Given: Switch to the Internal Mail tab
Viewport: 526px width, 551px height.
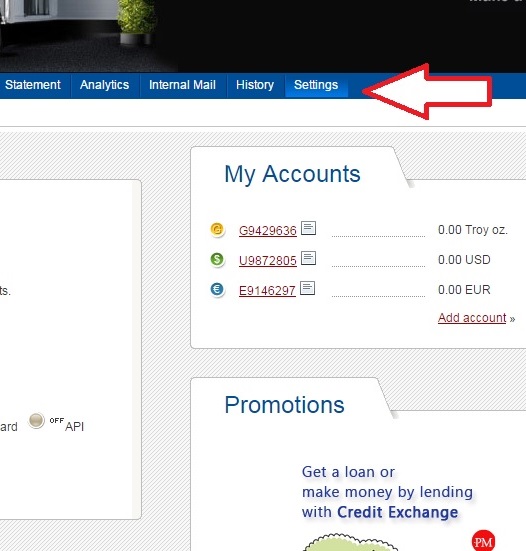Looking at the screenshot, I should pyautogui.click(x=182, y=85).
